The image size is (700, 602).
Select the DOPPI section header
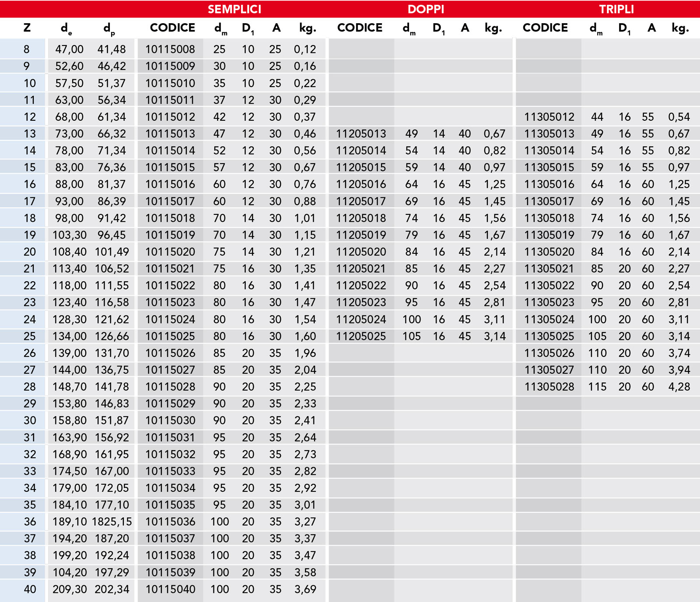point(426,9)
